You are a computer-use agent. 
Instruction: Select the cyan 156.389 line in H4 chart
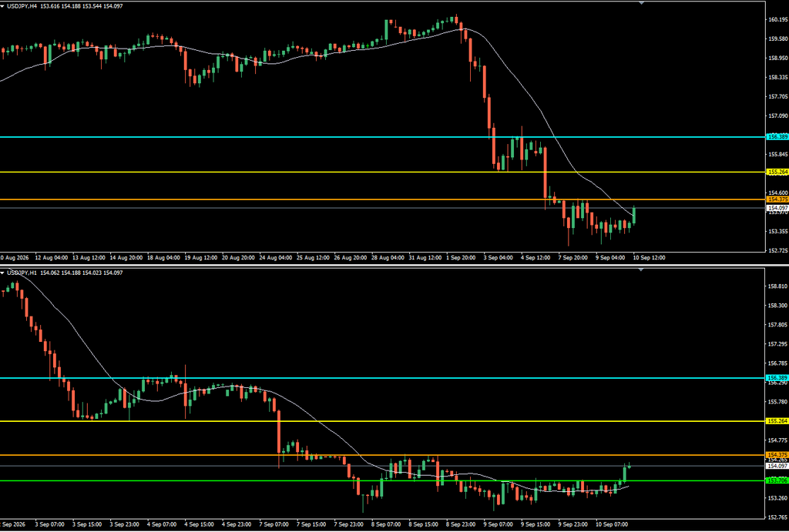[382, 137]
